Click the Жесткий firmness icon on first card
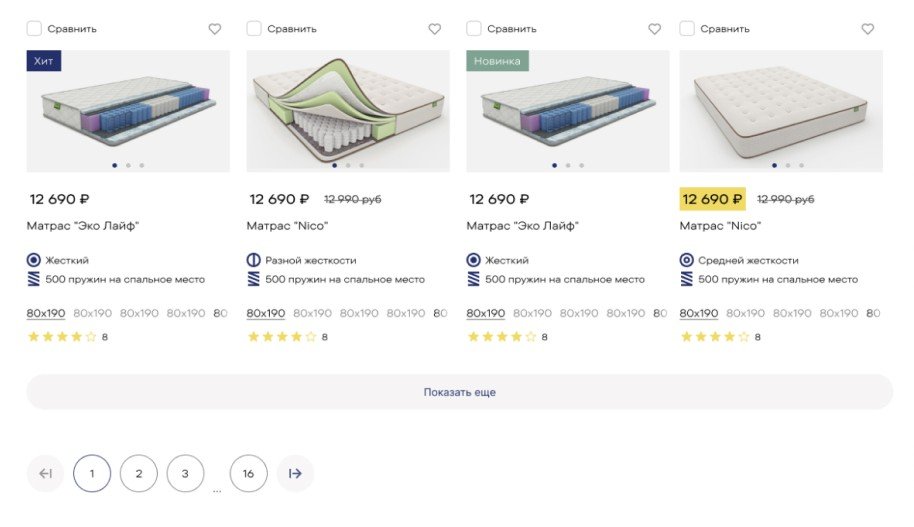Viewport: 914px width, 527px height. tap(34, 260)
